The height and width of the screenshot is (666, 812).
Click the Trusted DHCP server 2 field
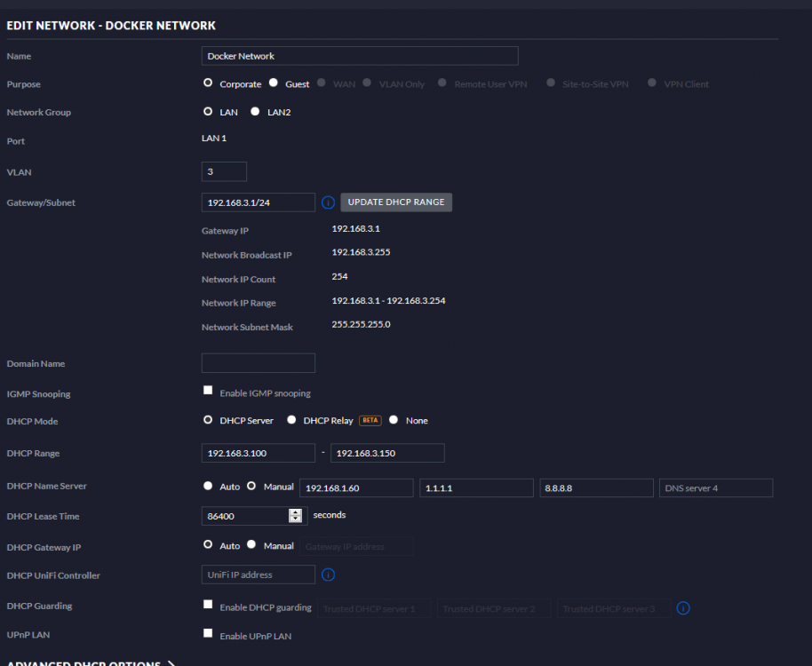(x=494, y=608)
